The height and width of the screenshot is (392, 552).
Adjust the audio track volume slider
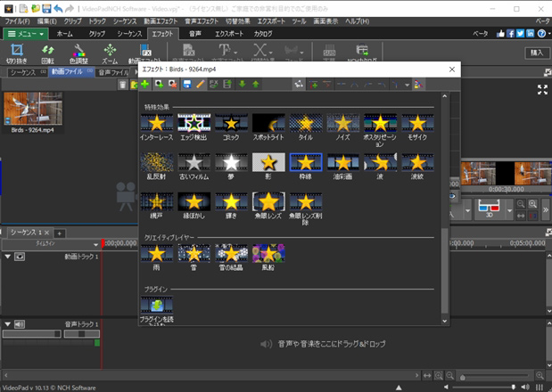click(32, 333)
